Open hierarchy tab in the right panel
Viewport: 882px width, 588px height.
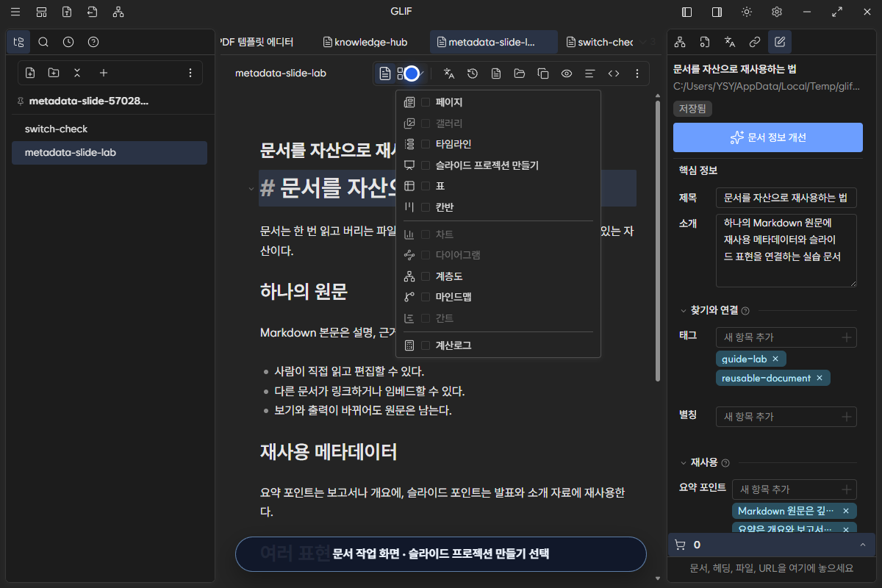pos(680,42)
